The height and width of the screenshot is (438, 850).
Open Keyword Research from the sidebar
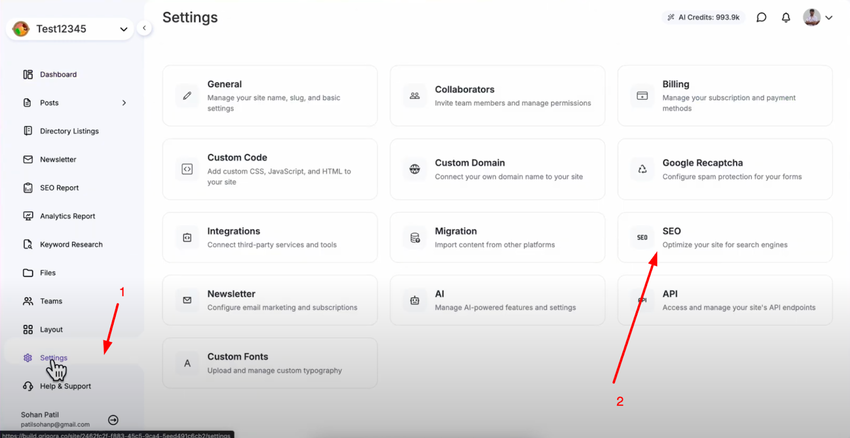point(70,244)
